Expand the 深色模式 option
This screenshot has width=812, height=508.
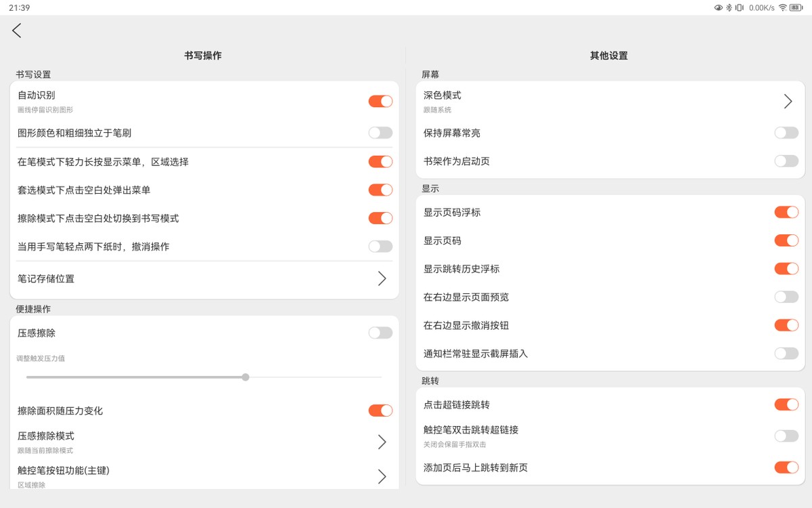(x=787, y=100)
